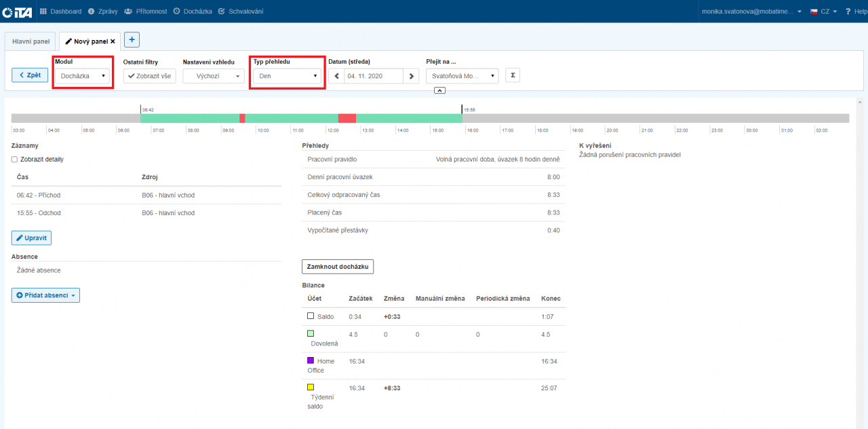Click the sigma summary icon button
Image resolution: width=868 pixels, height=429 pixels.
[x=513, y=75]
